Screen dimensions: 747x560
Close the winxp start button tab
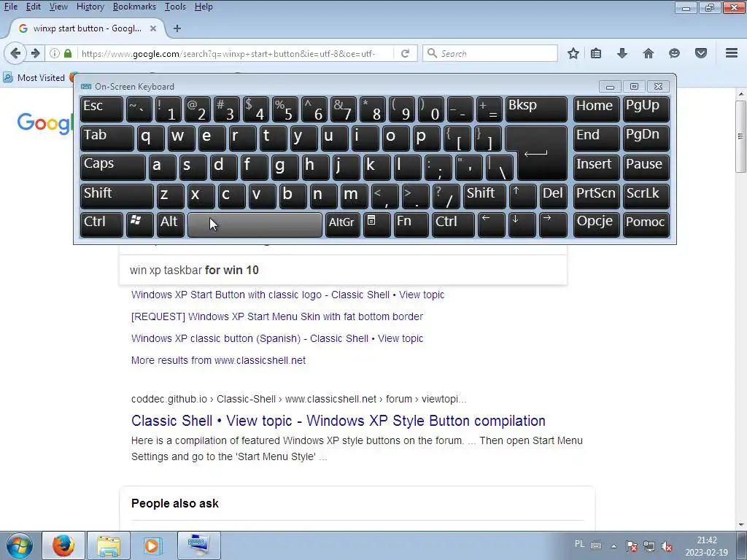click(153, 28)
